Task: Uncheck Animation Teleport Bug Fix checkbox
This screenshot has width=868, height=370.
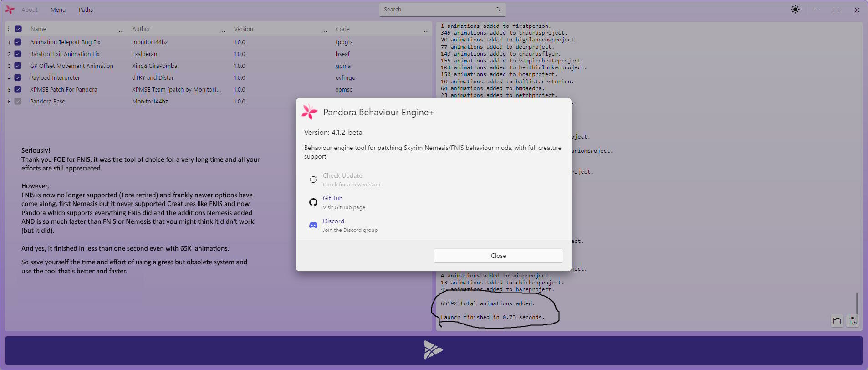Action: click(x=18, y=42)
